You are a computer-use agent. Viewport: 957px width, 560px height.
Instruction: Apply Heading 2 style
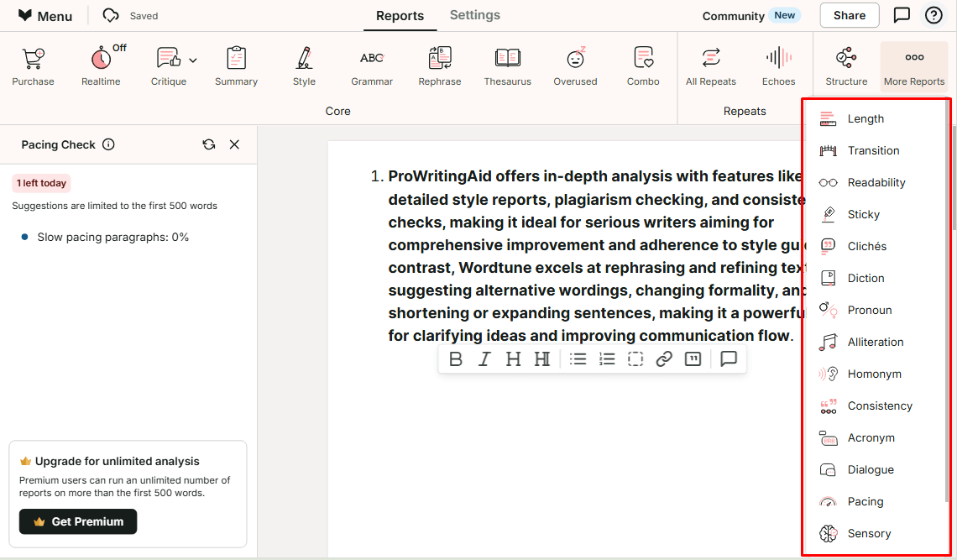click(542, 359)
